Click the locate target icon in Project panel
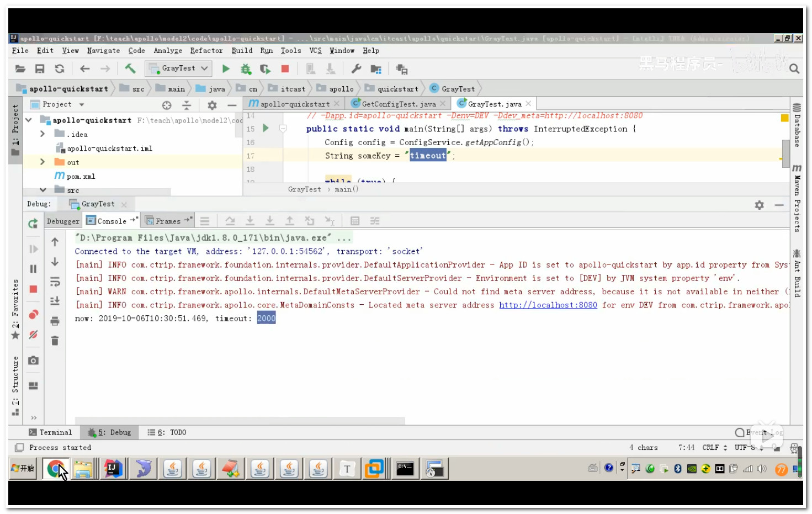 (x=167, y=105)
